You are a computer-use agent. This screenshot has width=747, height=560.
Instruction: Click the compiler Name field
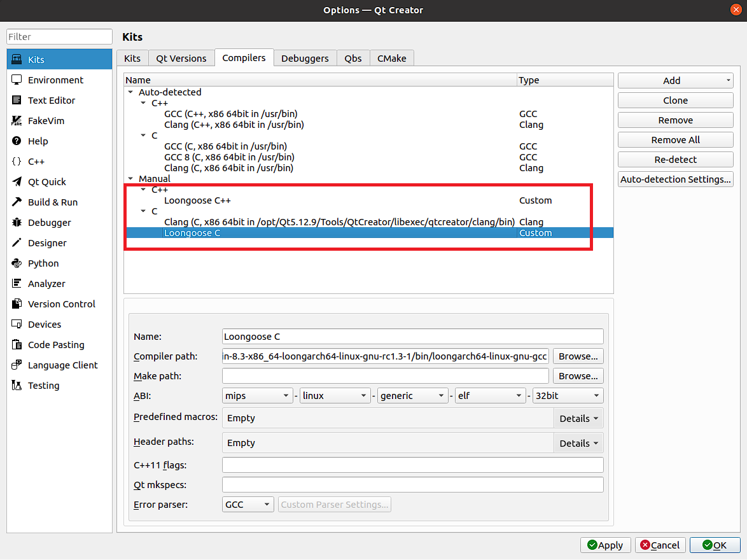pos(412,337)
